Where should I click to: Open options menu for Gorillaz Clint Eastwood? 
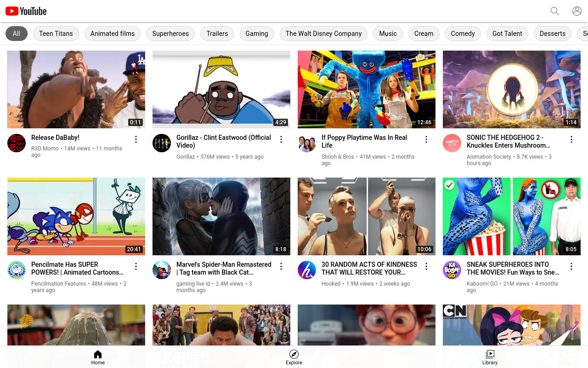click(x=281, y=139)
